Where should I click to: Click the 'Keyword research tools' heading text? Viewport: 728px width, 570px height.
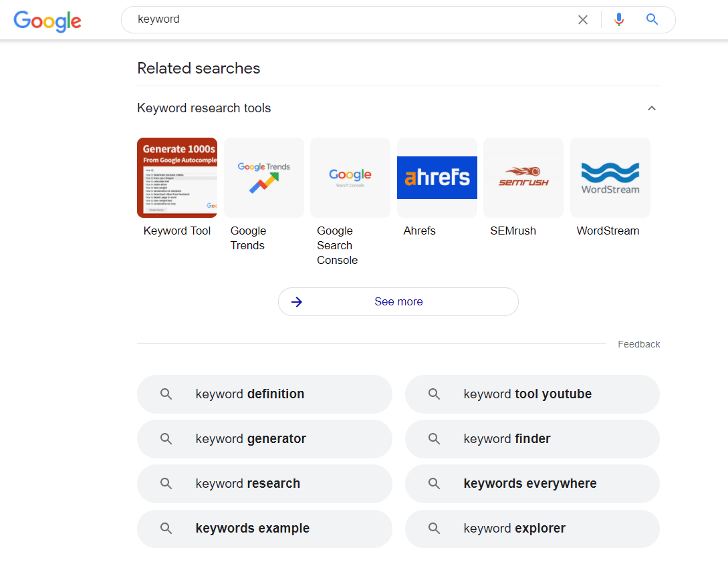[x=204, y=108]
